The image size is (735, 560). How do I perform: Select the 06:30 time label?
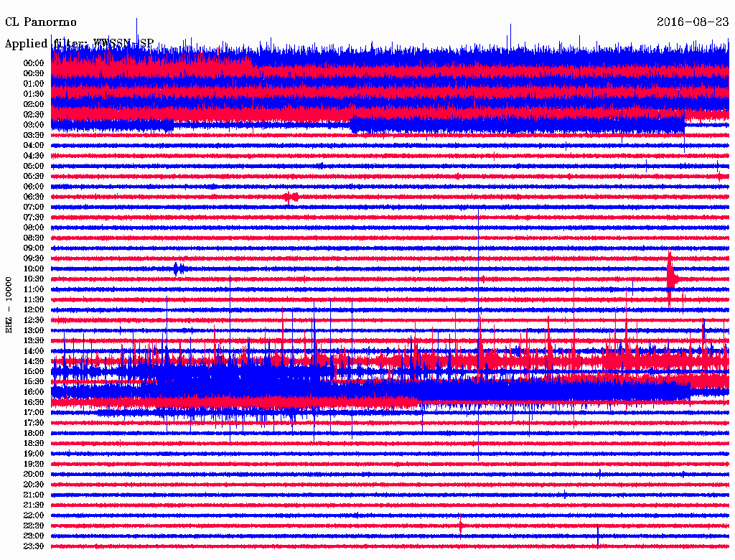[33, 197]
